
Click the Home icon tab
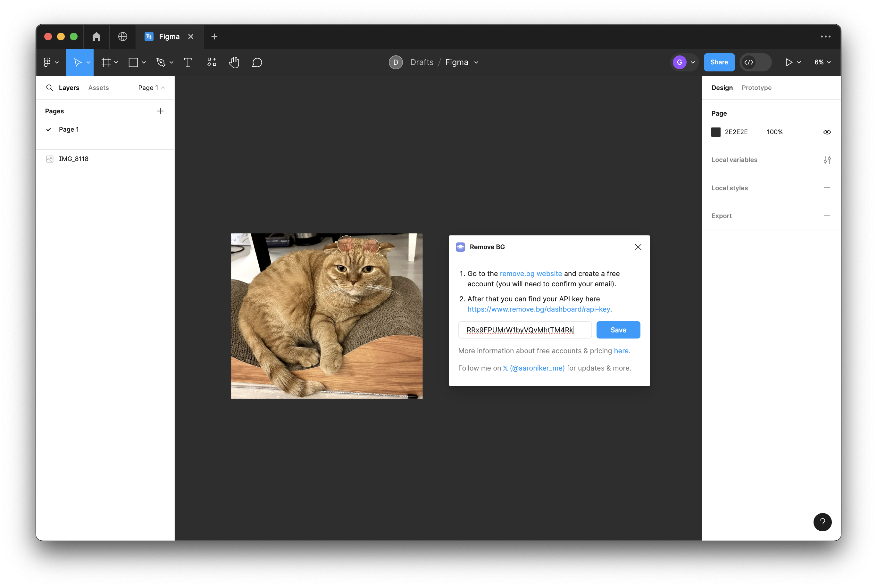[96, 37]
